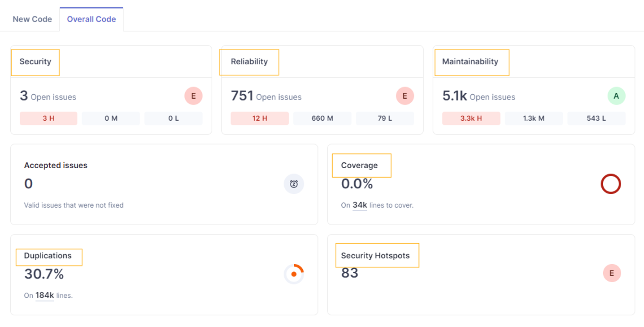The width and height of the screenshot is (644, 327).
Task: Show 79 L low reliability issues
Action: click(385, 118)
